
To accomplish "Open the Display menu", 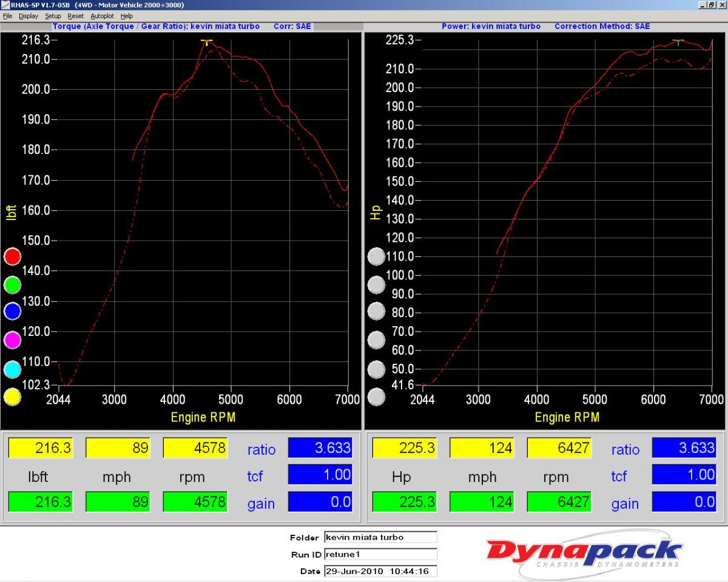I will [28, 16].
